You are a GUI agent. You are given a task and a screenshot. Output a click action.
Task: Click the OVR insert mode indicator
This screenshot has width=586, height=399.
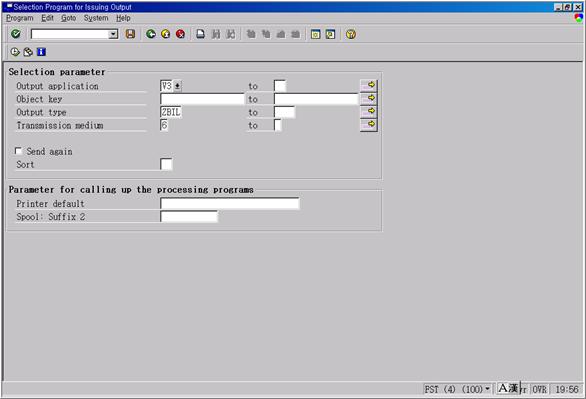click(x=540, y=390)
